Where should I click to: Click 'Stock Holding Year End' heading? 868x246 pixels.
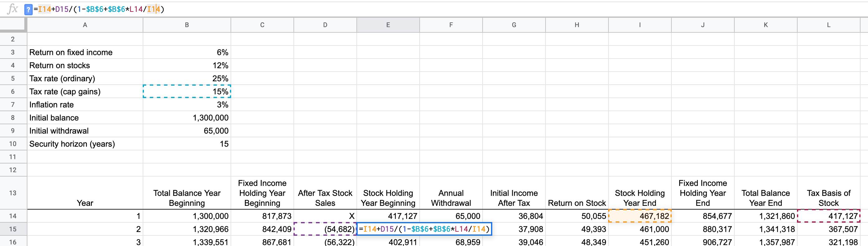point(640,193)
